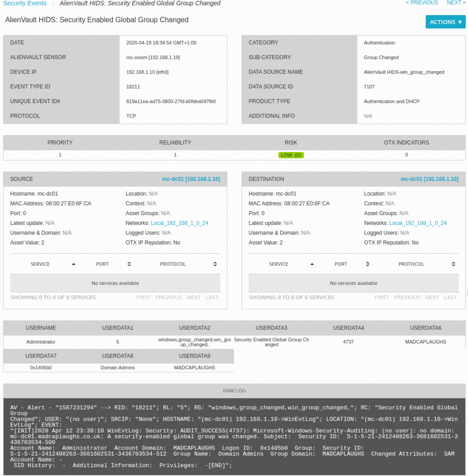Open source host mc-dc01 link

click(191, 179)
